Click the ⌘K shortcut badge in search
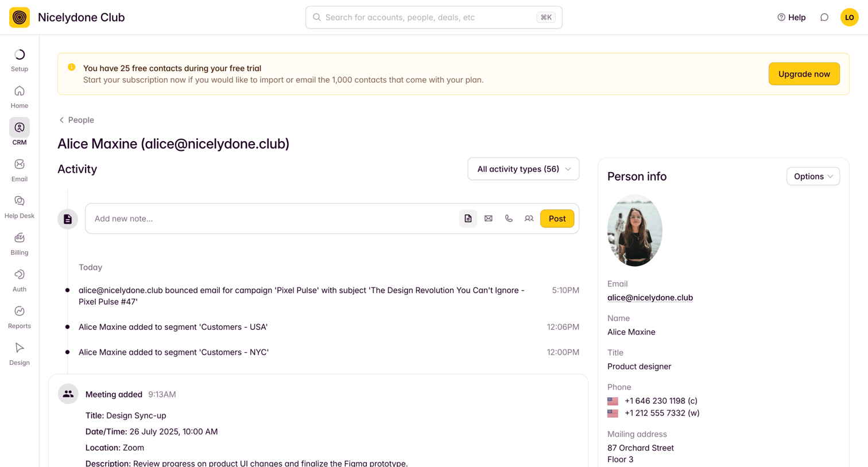 pyautogui.click(x=546, y=17)
